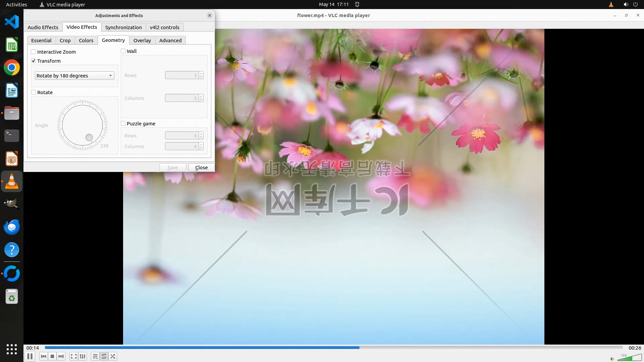Open extended settings equalizer icon

pyautogui.click(x=83, y=356)
